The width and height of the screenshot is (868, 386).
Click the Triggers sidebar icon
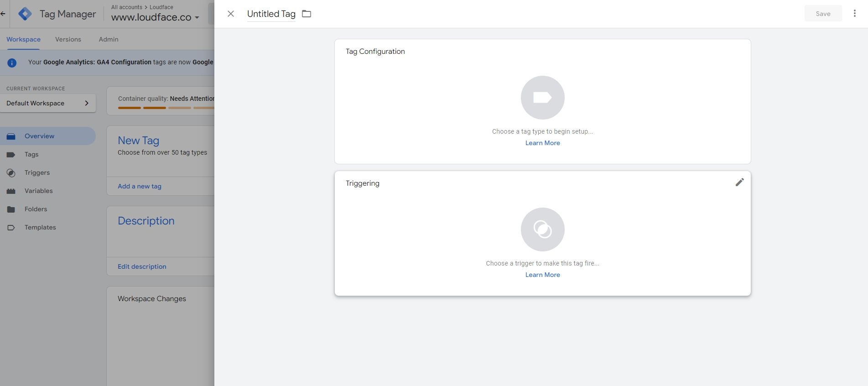pos(11,173)
